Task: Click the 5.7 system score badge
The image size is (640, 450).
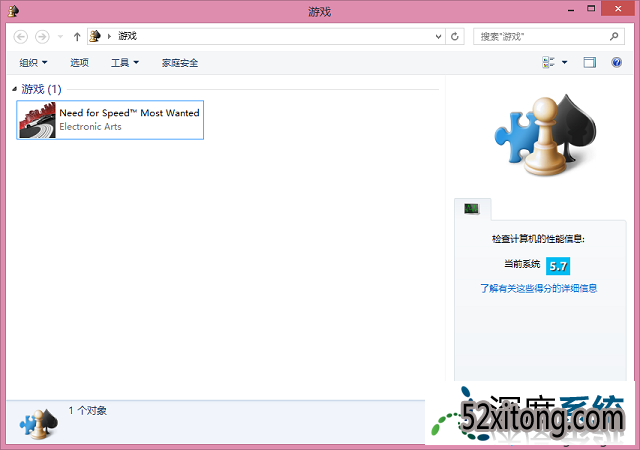Action: point(558,266)
